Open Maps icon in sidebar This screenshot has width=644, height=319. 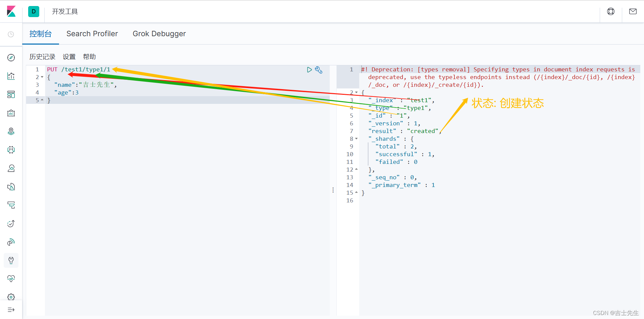[11, 131]
